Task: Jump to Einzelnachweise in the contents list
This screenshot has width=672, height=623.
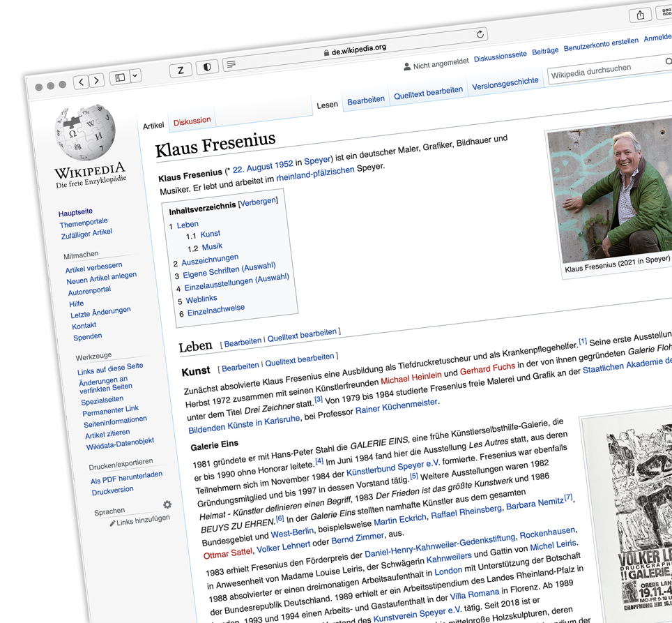Action: point(216,310)
